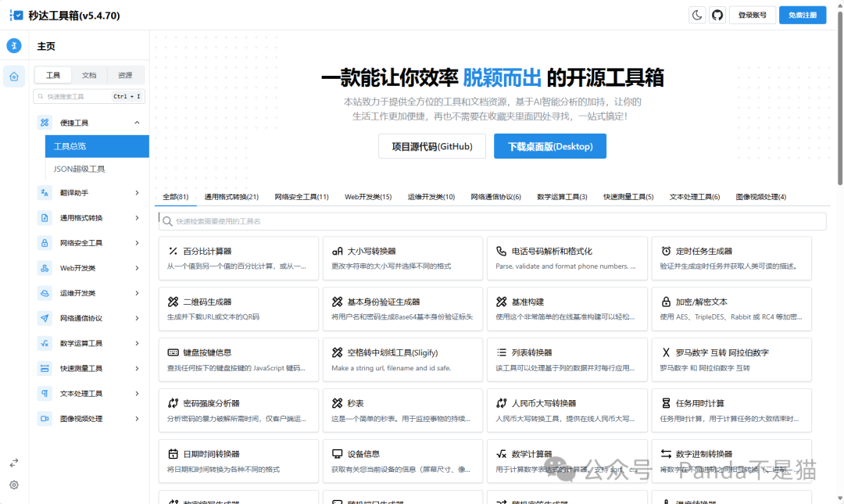Click the 秒表 card icon
The image size is (844, 504).
point(337,402)
